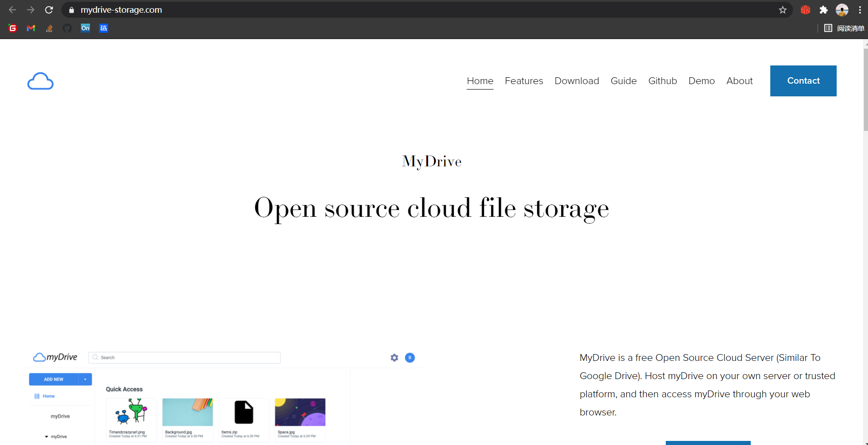Open the blue Chinese-character bookmark
Screen dimensions: 868x445
click(x=104, y=28)
